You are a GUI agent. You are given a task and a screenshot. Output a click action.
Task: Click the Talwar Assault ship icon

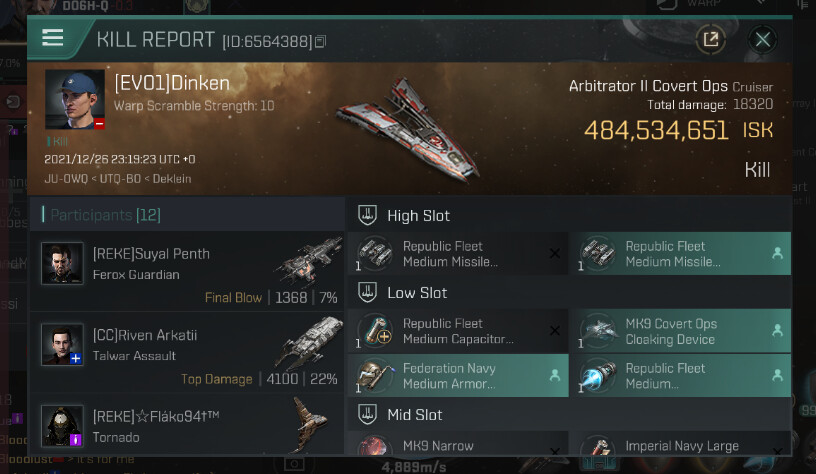[308, 341]
